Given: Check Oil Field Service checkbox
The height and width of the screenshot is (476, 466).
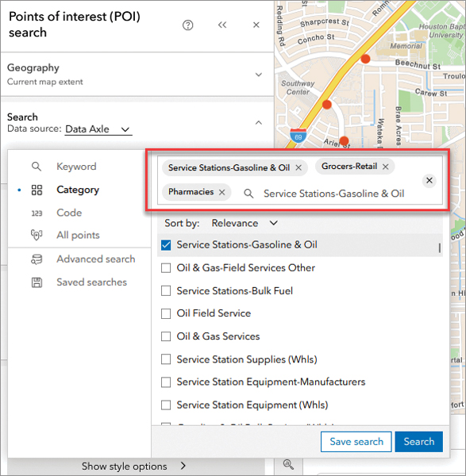Looking at the screenshot, I should [166, 313].
